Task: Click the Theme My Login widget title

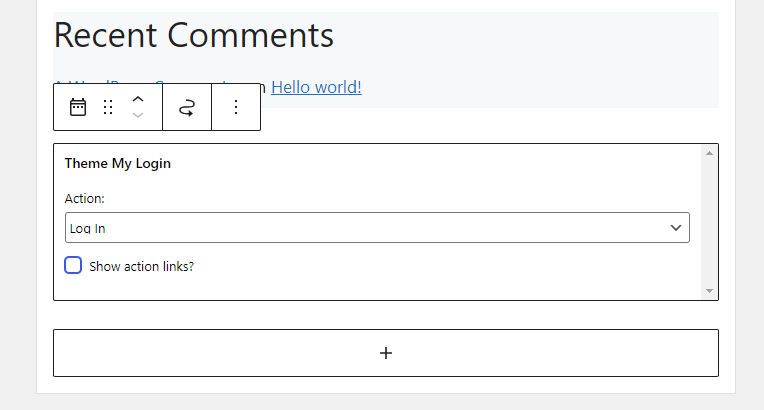Action: 118,163
